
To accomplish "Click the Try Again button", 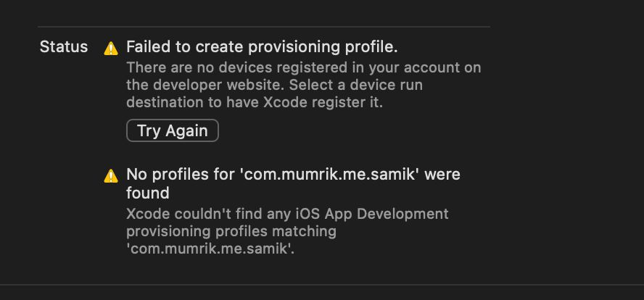I will [x=173, y=130].
